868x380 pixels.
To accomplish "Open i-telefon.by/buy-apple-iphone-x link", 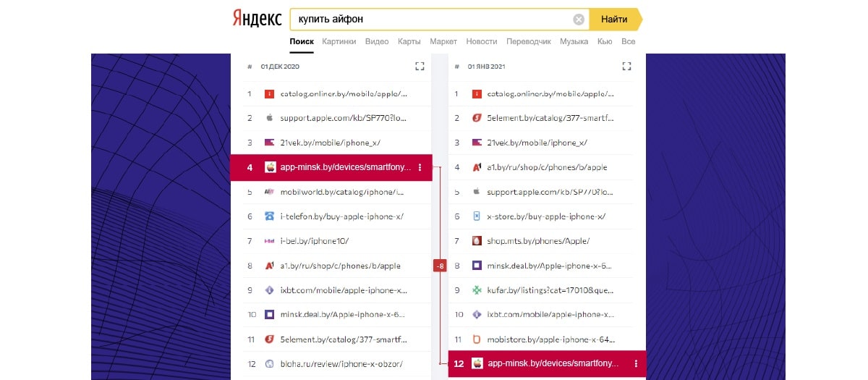I will [x=342, y=216].
